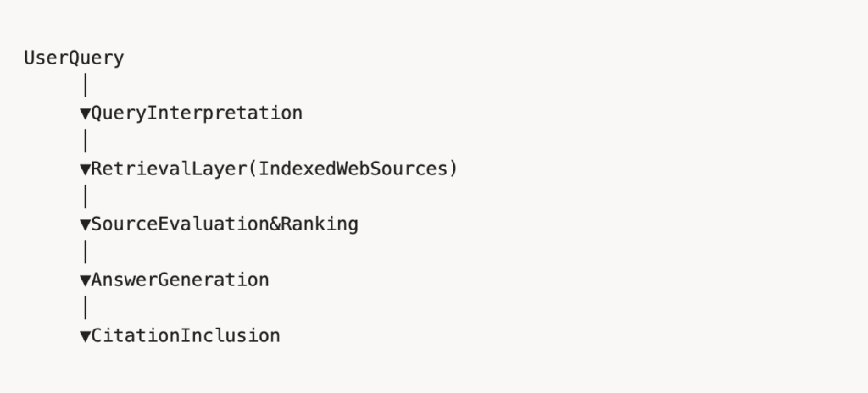Select the SourceEvaluation word

pyautogui.click(x=179, y=225)
